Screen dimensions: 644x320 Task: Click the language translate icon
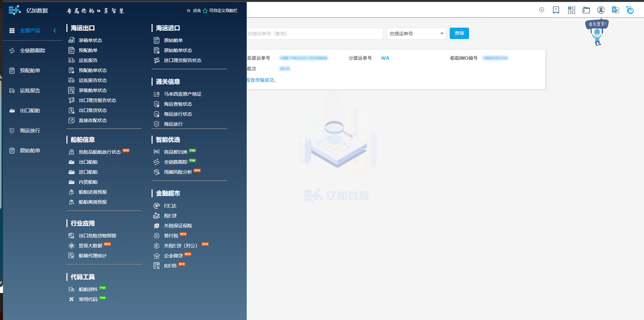tap(616, 10)
